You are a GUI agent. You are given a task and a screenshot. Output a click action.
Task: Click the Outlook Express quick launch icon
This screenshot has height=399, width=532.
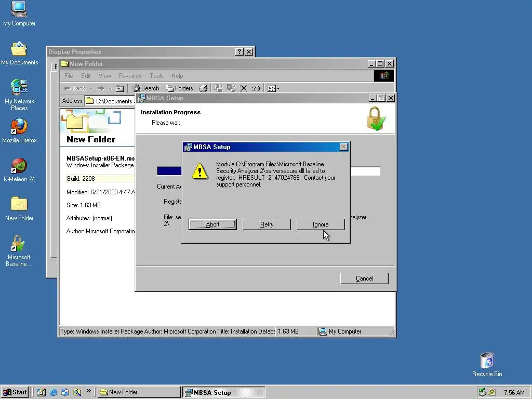[65, 392]
